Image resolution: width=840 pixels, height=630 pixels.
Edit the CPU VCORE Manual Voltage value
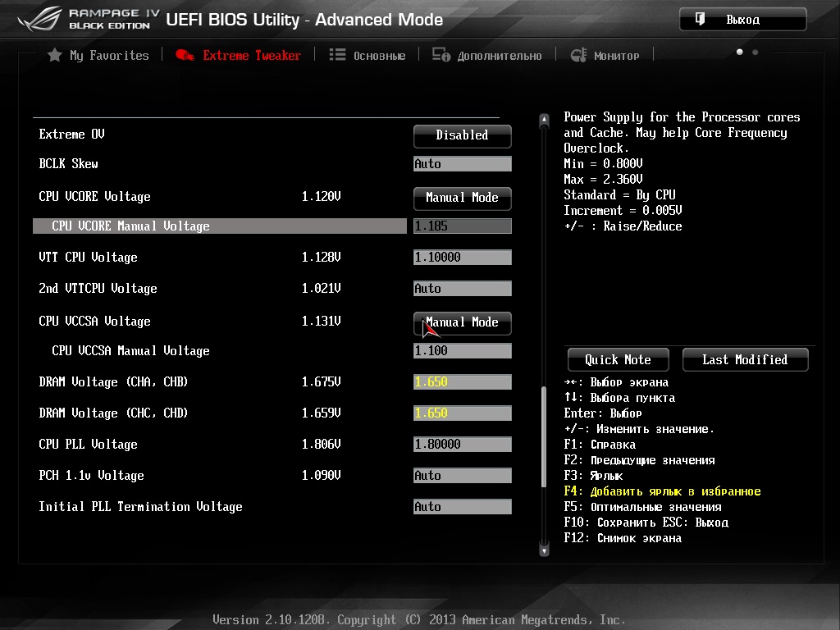coord(463,226)
